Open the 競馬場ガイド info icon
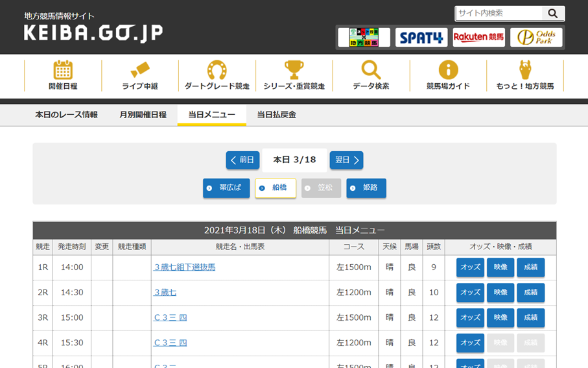 coord(448,70)
